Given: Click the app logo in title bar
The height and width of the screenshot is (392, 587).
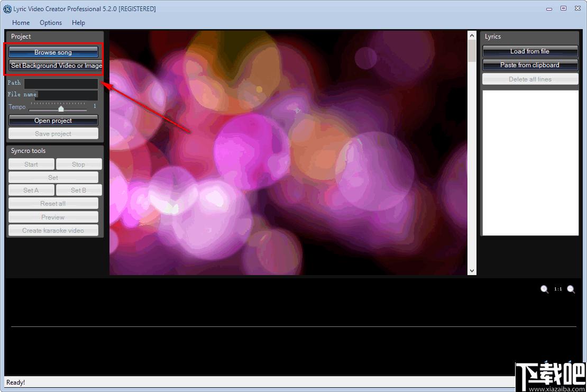Looking at the screenshot, I should tap(7, 9).
